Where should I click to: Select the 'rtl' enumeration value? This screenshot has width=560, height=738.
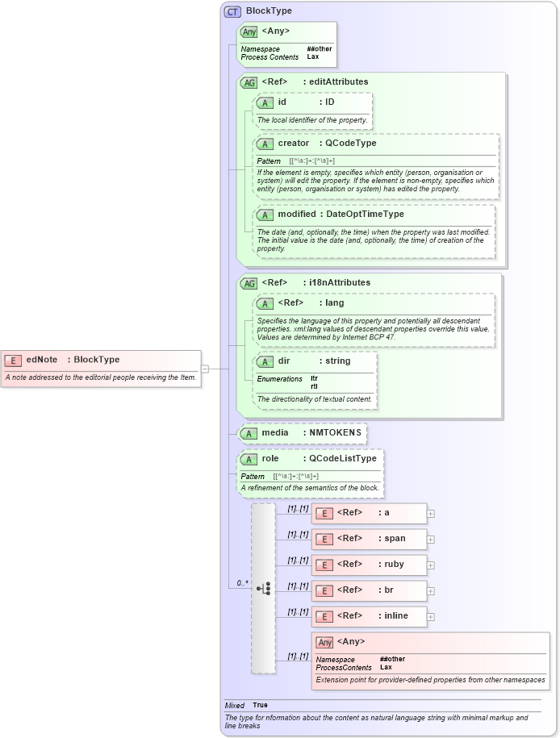click(314, 386)
